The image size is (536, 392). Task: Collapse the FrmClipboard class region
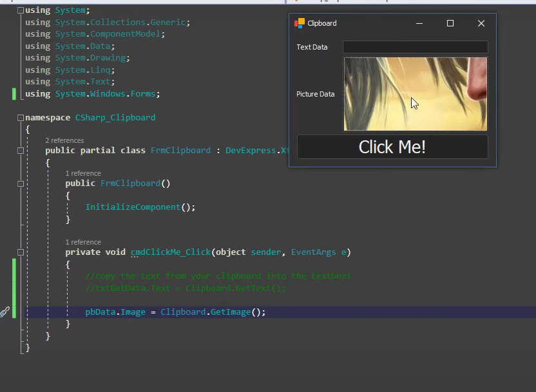point(21,151)
